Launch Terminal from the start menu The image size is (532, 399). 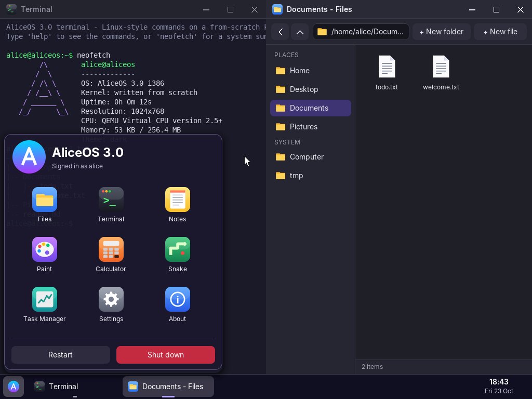(x=111, y=205)
